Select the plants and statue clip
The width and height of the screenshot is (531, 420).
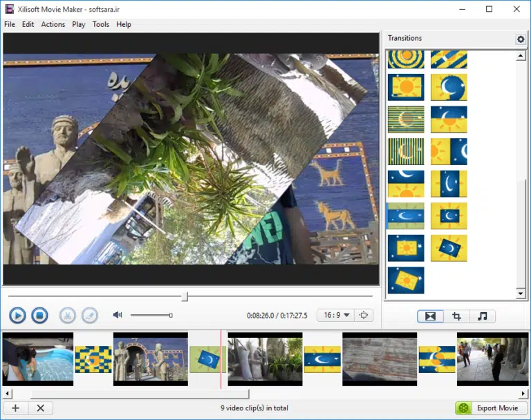pos(265,359)
